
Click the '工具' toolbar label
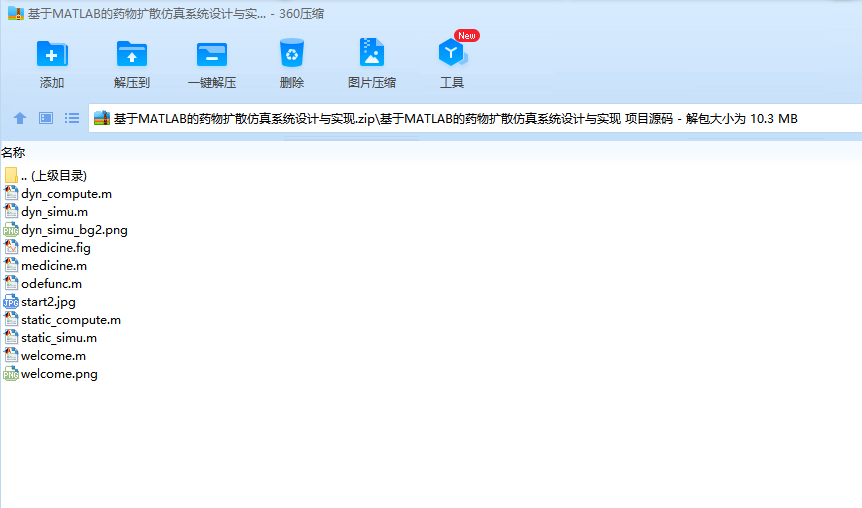click(x=452, y=82)
